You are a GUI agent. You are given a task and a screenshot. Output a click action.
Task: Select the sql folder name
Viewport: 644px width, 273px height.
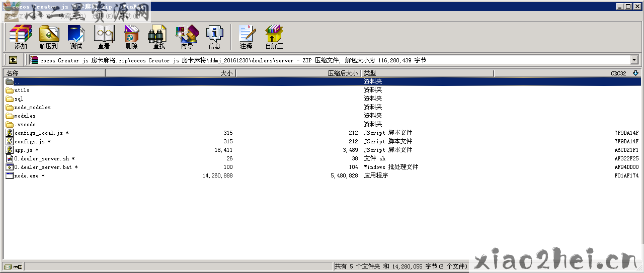click(19, 99)
